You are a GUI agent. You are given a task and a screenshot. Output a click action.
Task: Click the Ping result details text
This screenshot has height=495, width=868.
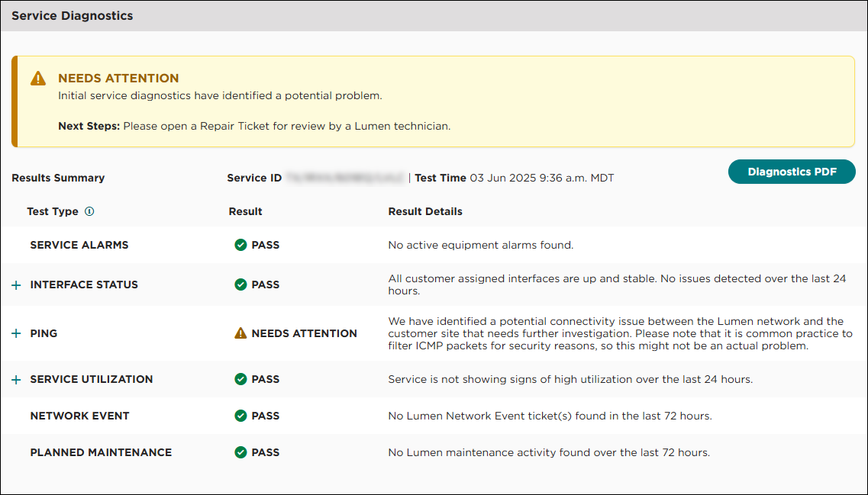[x=620, y=333]
